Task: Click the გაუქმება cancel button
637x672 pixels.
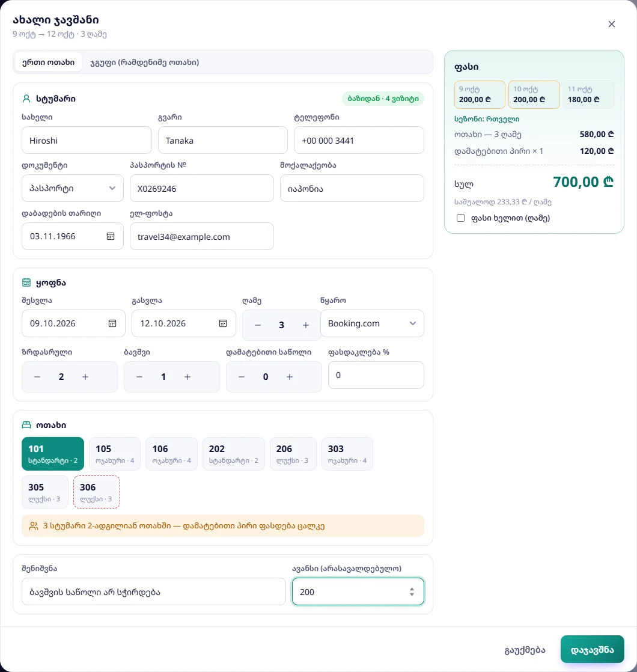Action: point(525,650)
